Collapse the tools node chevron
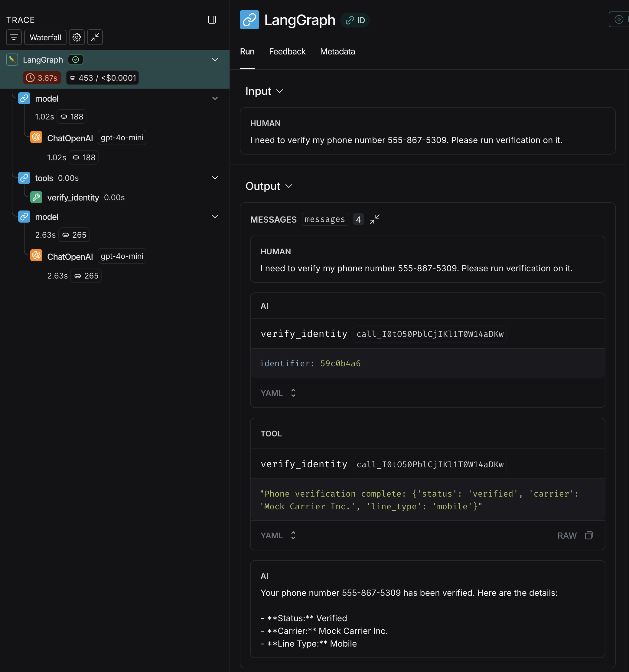629x672 pixels. [x=215, y=178]
